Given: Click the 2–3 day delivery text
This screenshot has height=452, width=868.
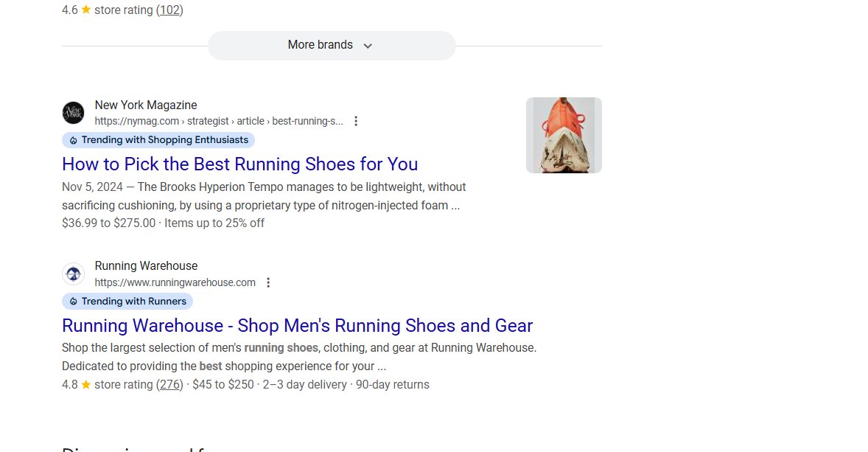Looking at the screenshot, I should coord(304,384).
